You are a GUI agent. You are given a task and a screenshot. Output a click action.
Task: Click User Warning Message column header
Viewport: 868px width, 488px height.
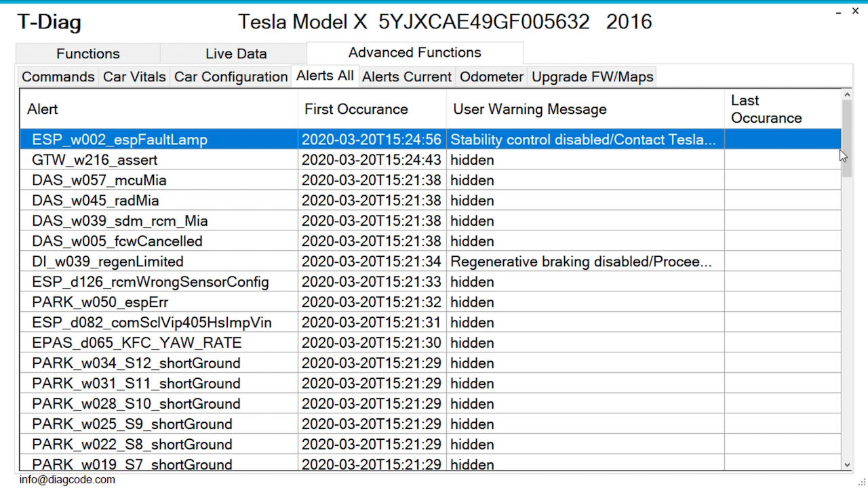(586, 109)
